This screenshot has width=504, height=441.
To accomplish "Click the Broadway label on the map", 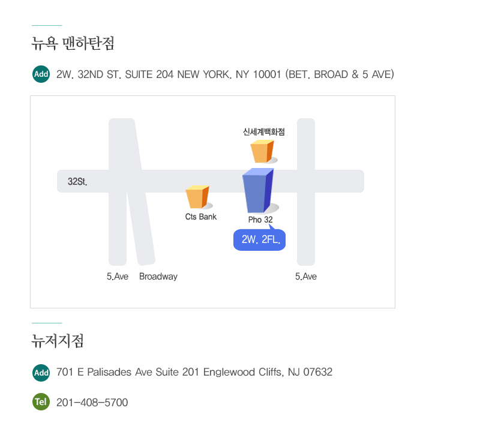I will 158,277.
